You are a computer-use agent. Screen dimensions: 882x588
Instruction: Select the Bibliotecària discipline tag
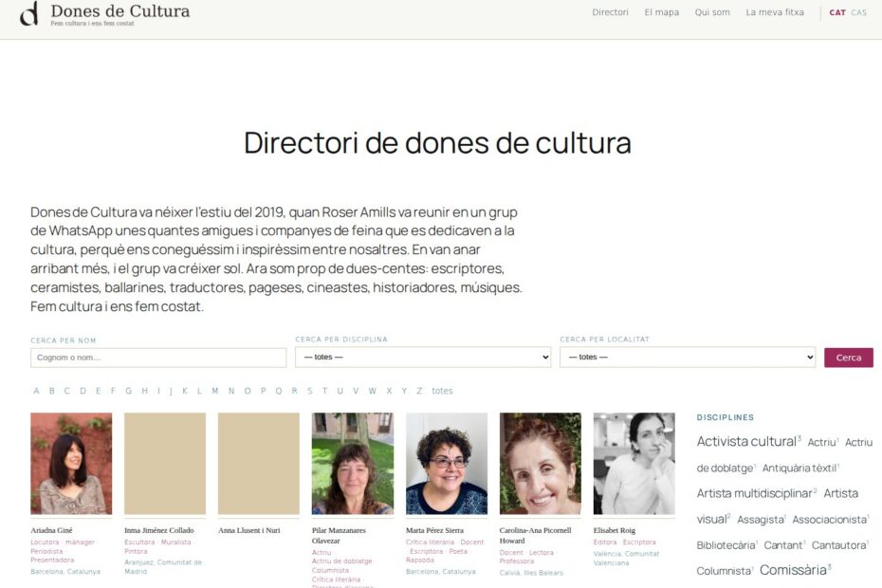pyautogui.click(x=726, y=545)
